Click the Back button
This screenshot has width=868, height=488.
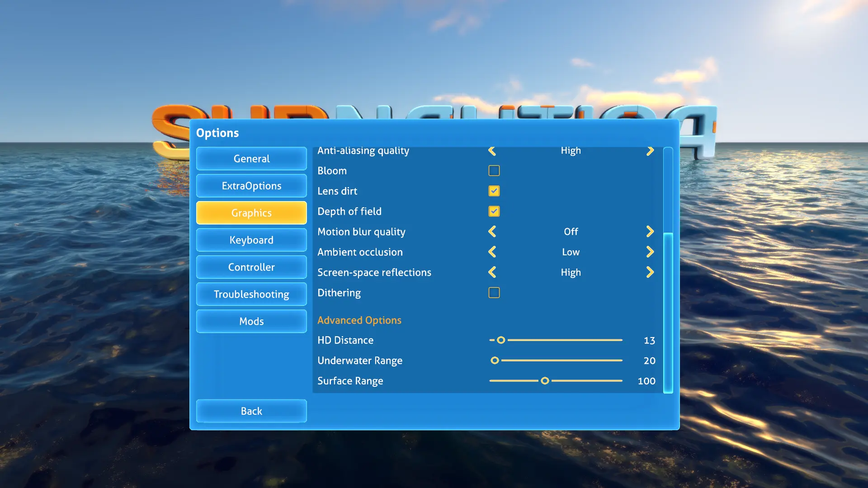[251, 411]
